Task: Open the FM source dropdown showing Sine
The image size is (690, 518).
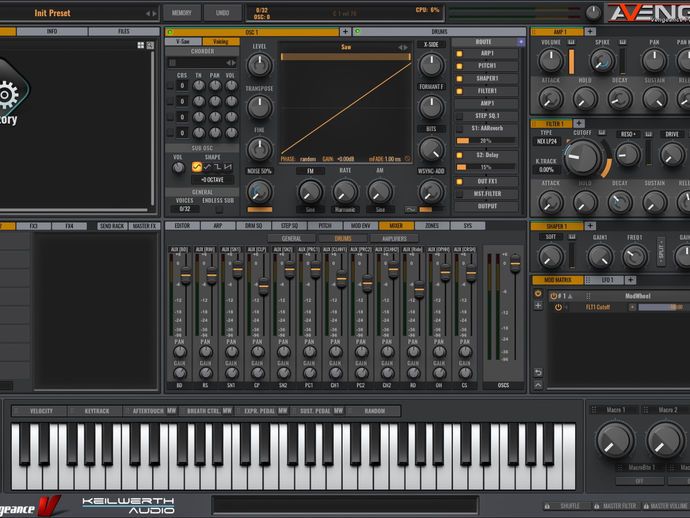Action: click(x=310, y=210)
